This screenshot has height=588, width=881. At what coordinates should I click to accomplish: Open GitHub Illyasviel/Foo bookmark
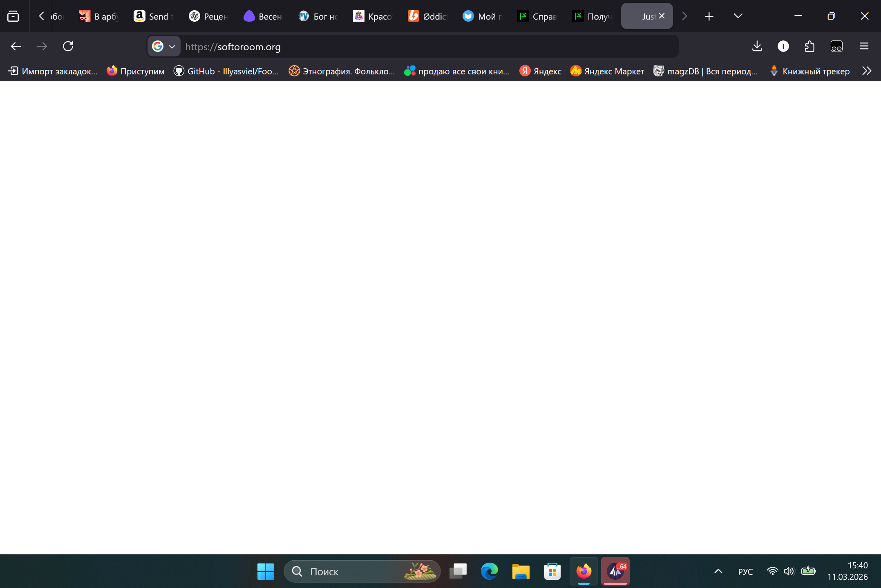point(226,71)
